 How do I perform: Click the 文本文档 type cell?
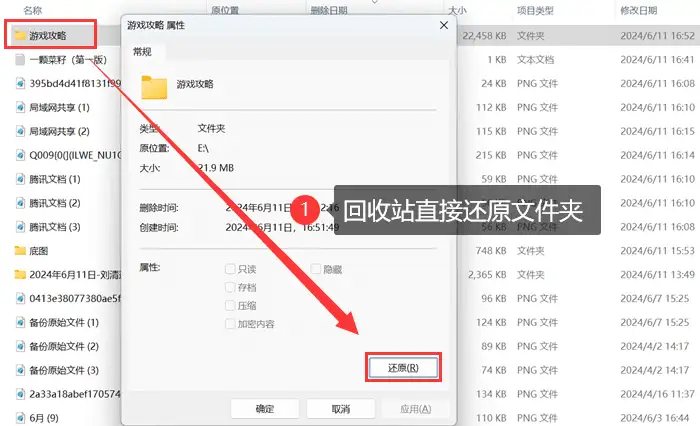click(x=535, y=59)
